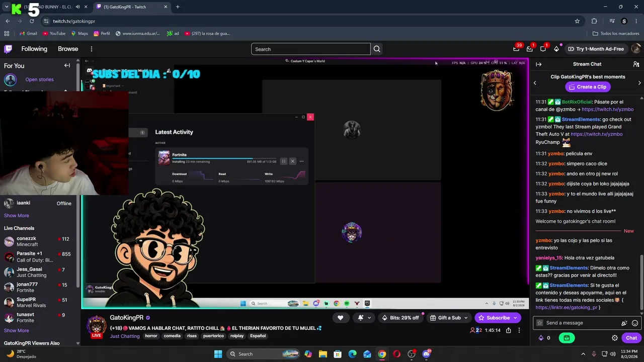Viewport: 644px width, 362px height.
Task: Click Try 1-Month Ad-Free button
Action: pos(596,49)
